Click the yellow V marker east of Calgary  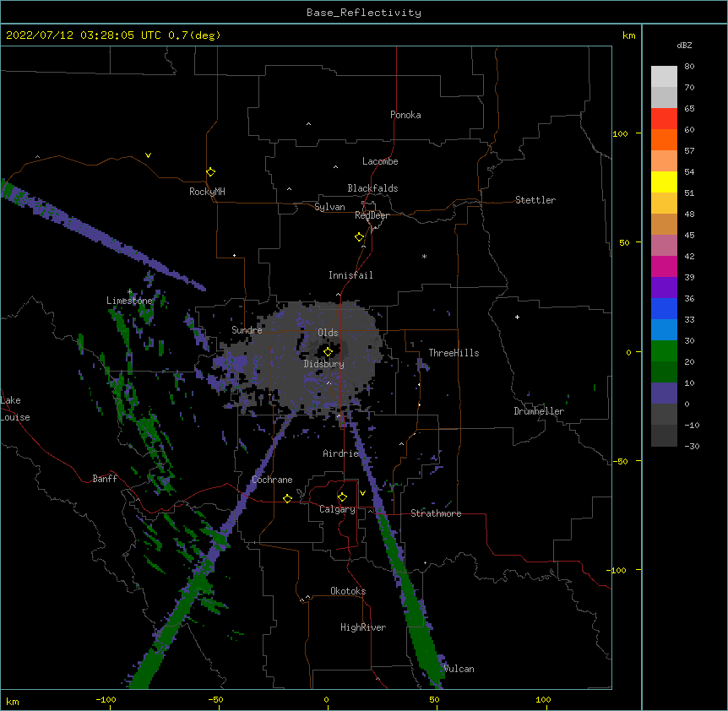click(x=362, y=493)
